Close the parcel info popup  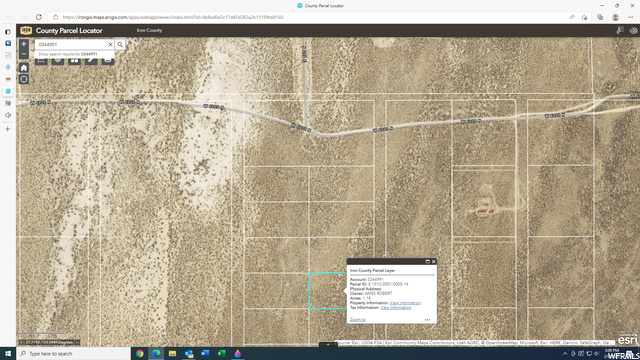pos(433,262)
